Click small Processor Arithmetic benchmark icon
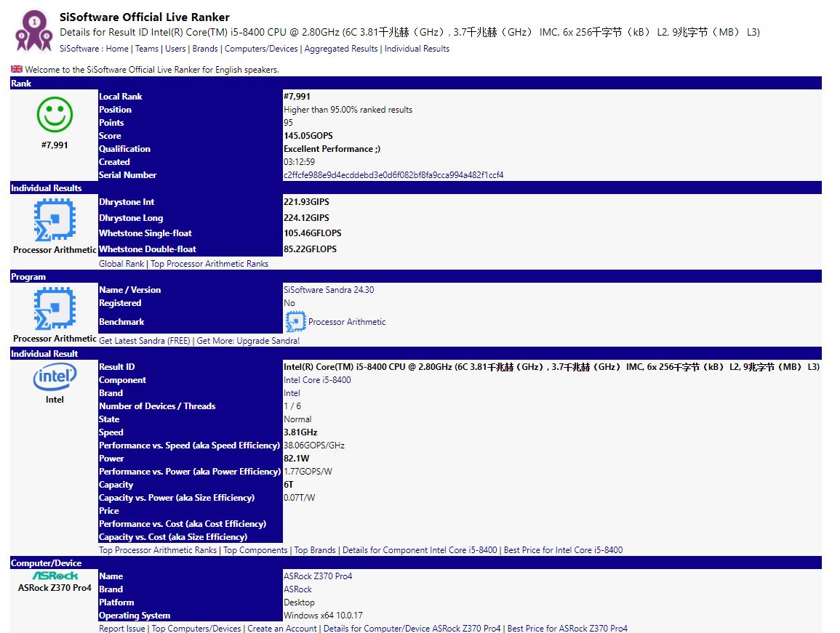Viewport: 840px width, 633px height. coord(295,321)
